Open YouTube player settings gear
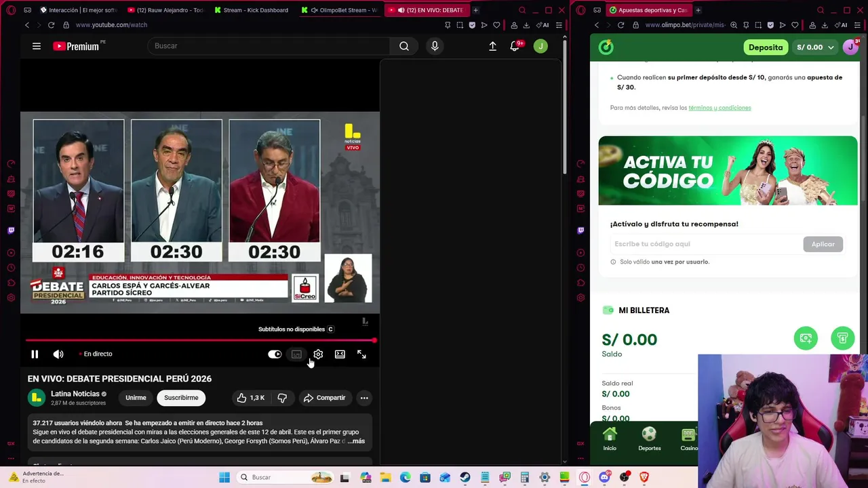The height and width of the screenshot is (488, 868). [318, 354]
